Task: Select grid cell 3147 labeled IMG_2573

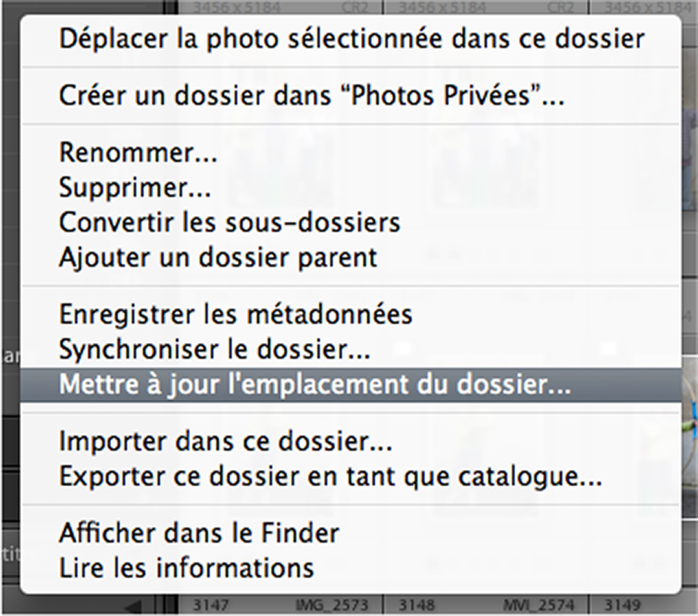Action: [x=281, y=606]
